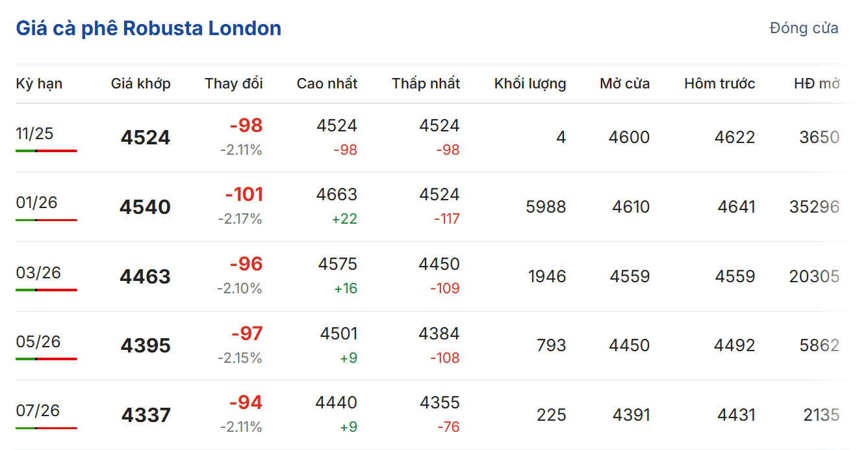Image resolution: width=868 pixels, height=450 pixels.
Task: Click the red-green bar under 03/26
Action: 46,289
